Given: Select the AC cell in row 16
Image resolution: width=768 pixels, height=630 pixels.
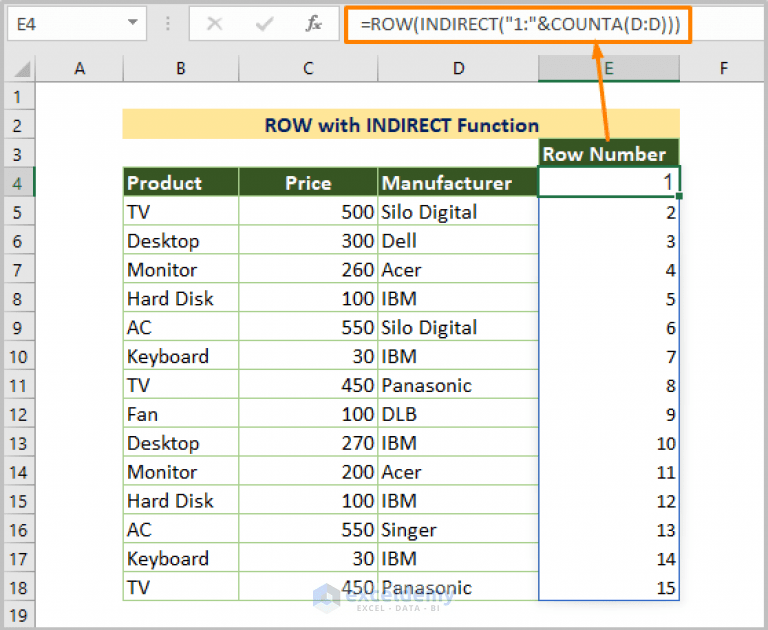Looking at the screenshot, I should (181, 530).
